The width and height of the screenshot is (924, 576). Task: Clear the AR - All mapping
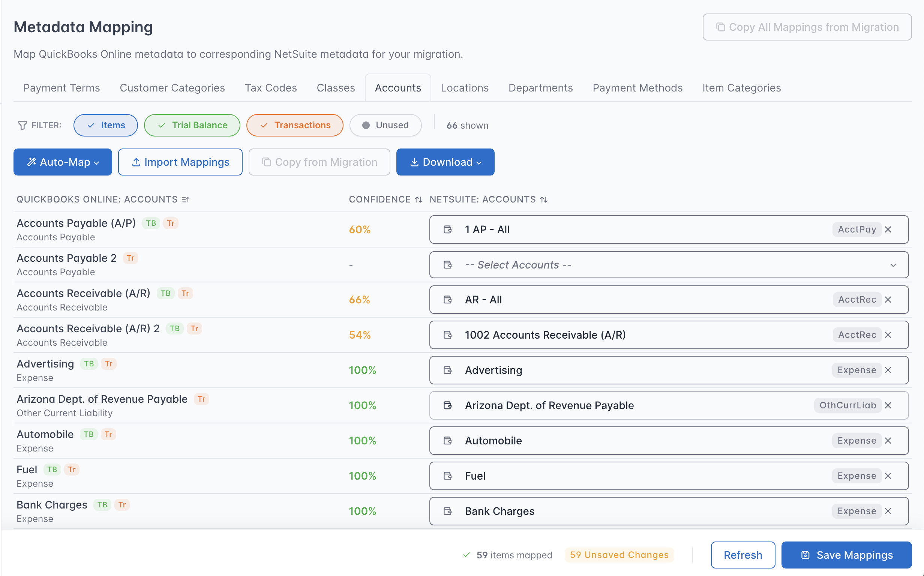(888, 300)
